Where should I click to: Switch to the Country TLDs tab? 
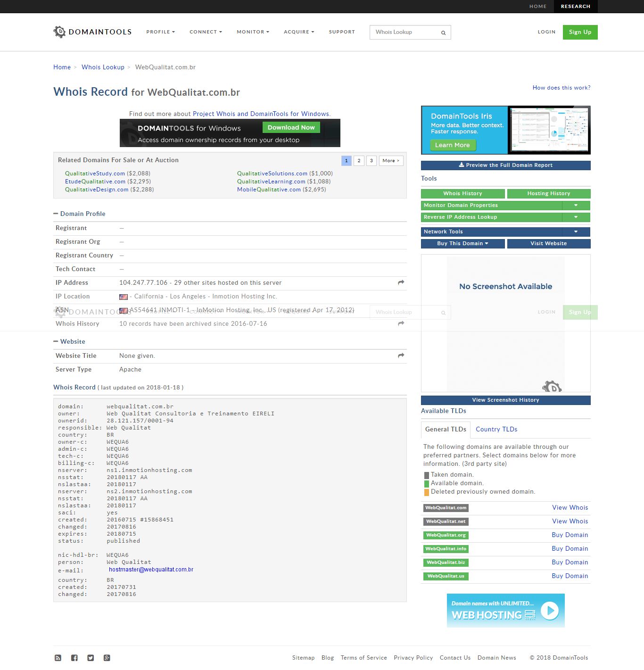496,430
